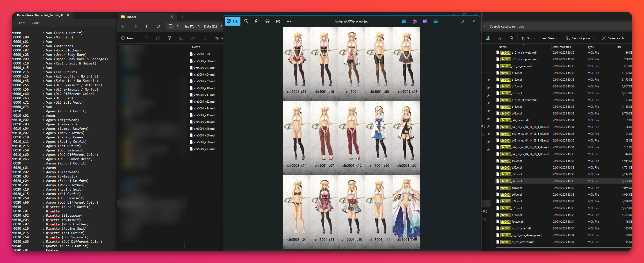
Task: Add a new tab in Notepad
Action: point(79,15)
